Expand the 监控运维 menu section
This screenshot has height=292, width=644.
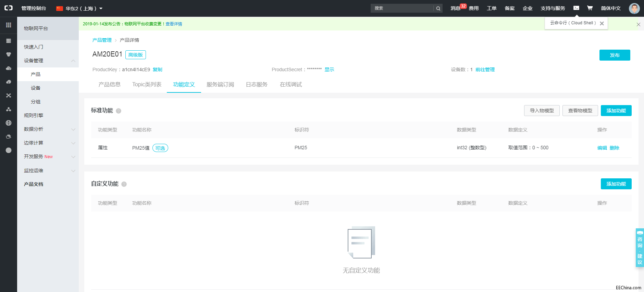coord(73,170)
